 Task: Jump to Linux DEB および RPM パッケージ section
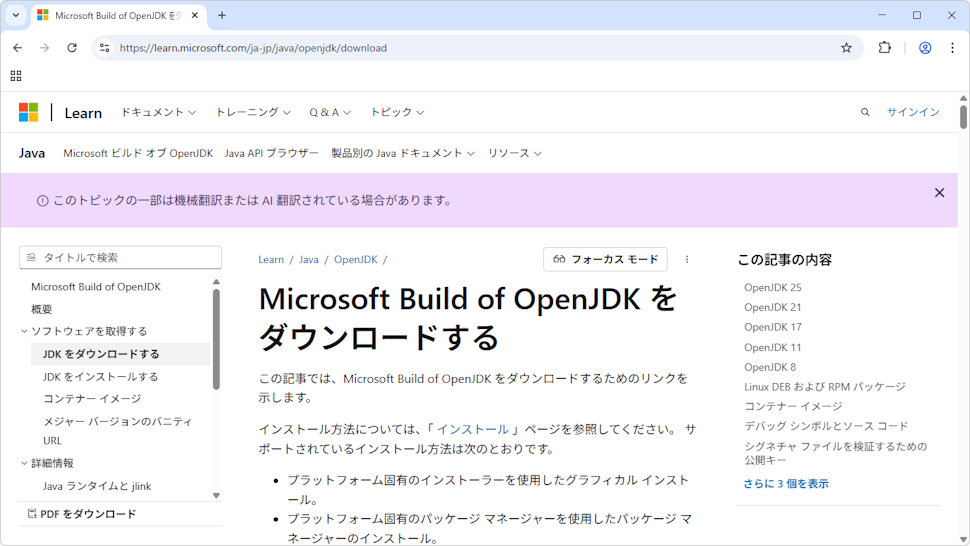click(825, 387)
